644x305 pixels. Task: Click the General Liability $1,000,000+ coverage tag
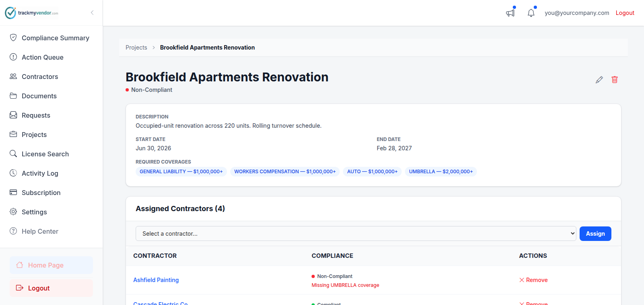coord(181,172)
